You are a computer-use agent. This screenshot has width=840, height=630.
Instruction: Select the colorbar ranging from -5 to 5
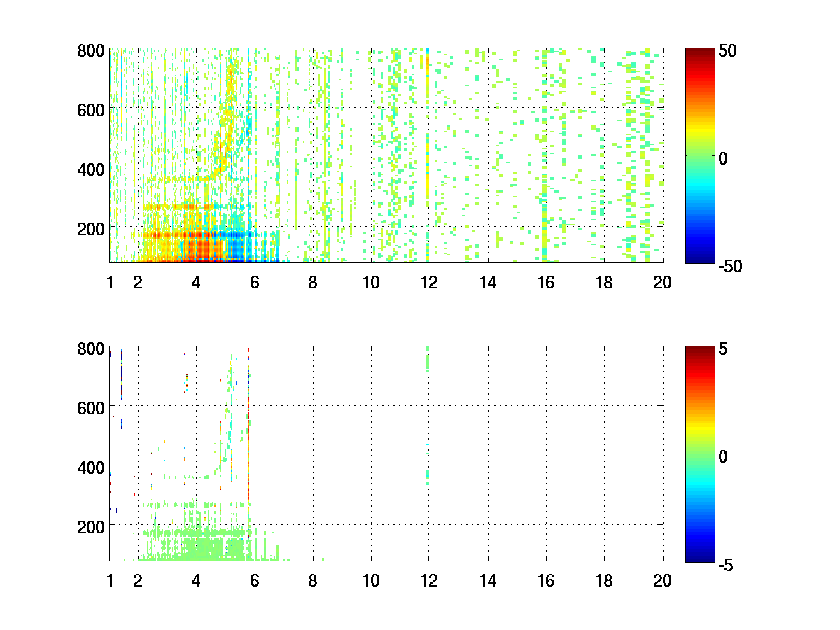(700, 453)
